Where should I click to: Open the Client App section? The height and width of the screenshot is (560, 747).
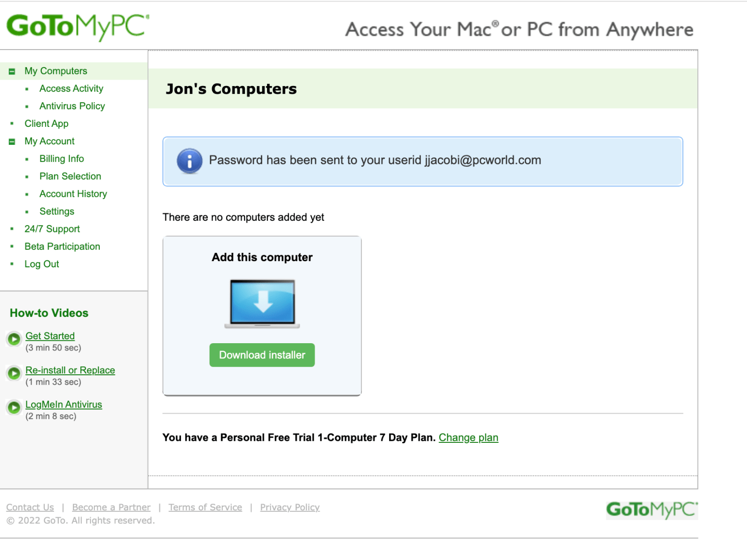(x=46, y=123)
